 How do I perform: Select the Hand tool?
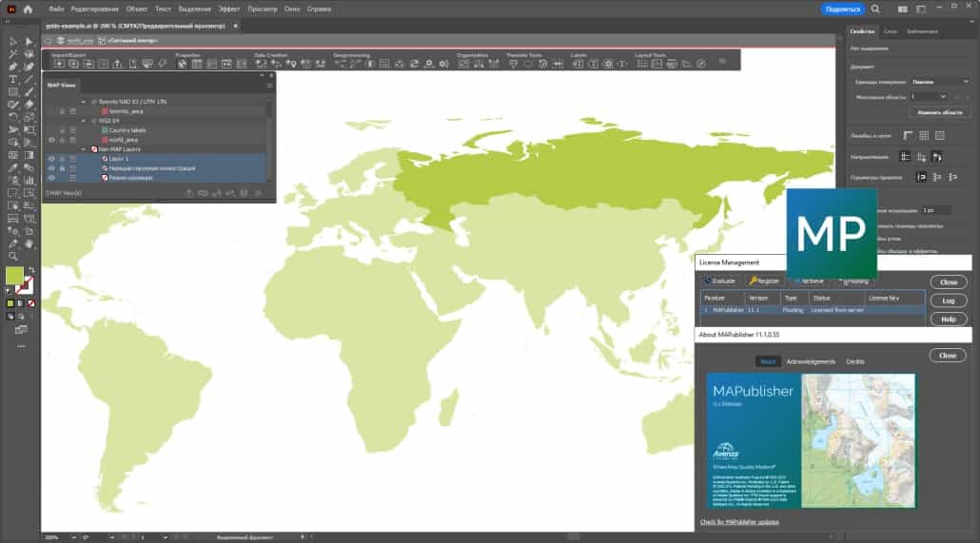click(29, 243)
